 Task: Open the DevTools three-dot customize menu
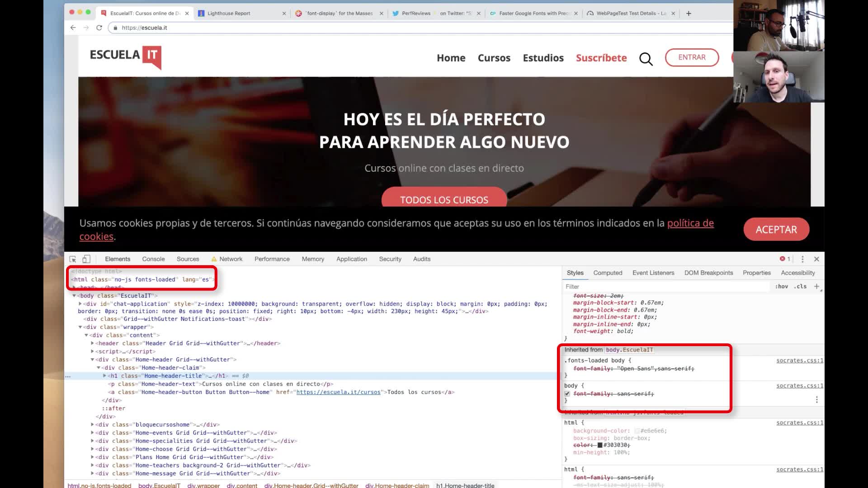802,259
